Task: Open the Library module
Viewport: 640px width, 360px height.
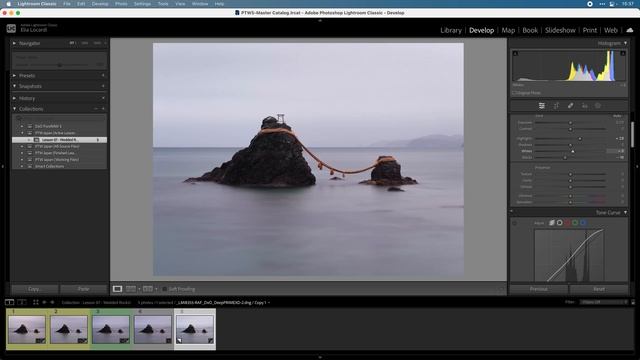Action: (x=451, y=30)
